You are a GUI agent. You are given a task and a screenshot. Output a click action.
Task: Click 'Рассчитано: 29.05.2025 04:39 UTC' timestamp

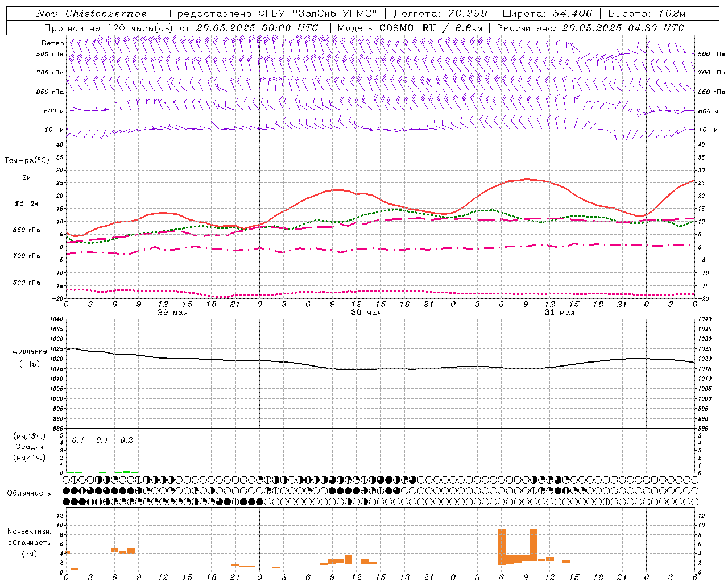[590, 28]
